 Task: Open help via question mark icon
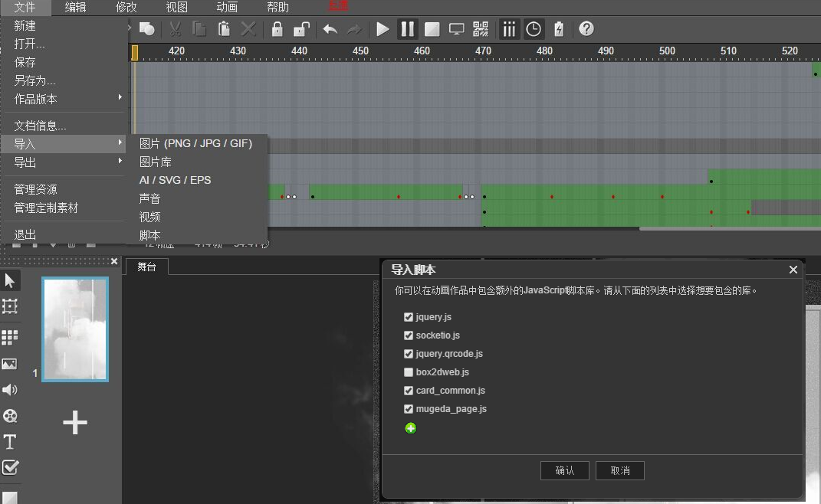586,29
